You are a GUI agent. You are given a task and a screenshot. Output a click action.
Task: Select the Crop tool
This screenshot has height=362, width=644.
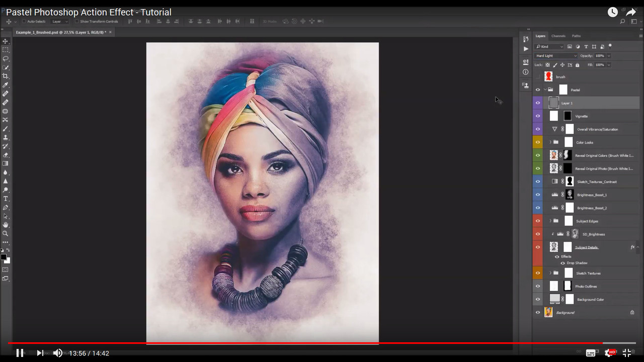(x=6, y=76)
